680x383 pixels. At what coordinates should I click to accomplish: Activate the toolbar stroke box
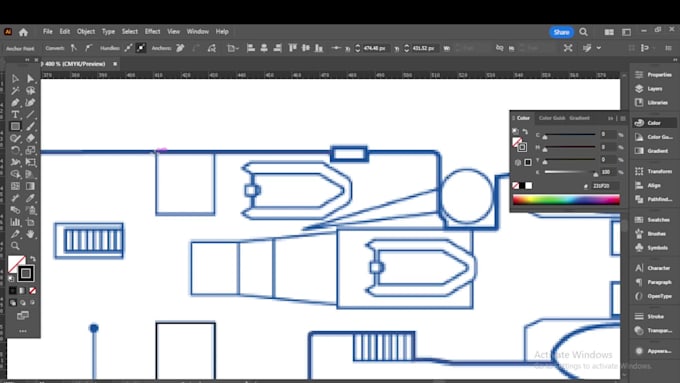(x=26, y=273)
